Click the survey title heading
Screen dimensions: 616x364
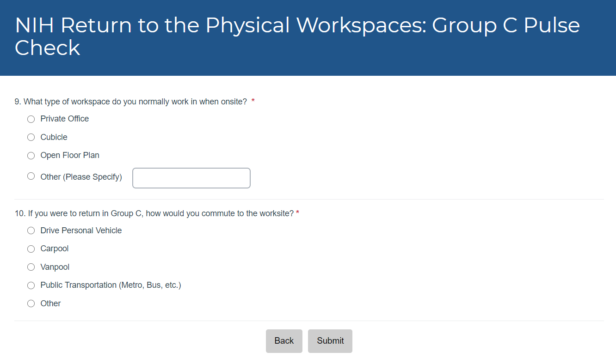click(297, 36)
